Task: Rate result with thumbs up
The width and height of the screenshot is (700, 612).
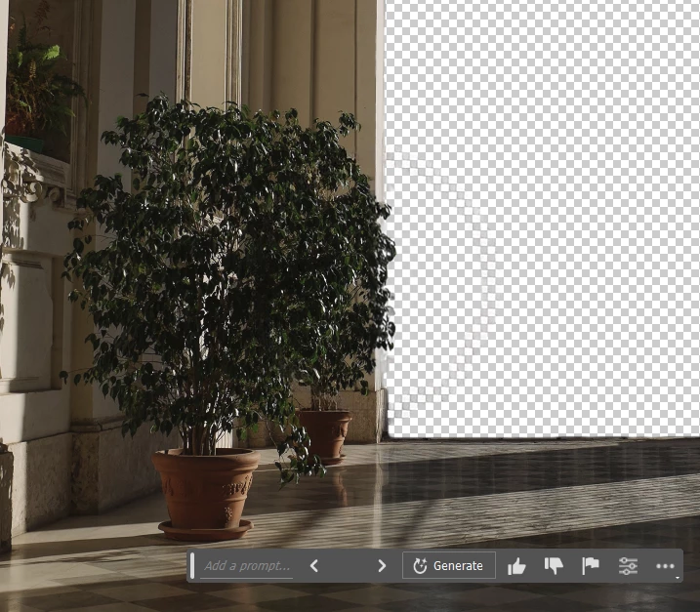Action: (x=516, y=566)
